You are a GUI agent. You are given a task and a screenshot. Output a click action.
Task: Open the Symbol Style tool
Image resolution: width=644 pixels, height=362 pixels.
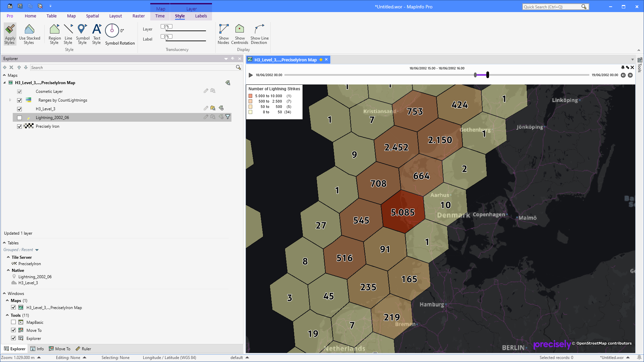[x=82, y=34]
